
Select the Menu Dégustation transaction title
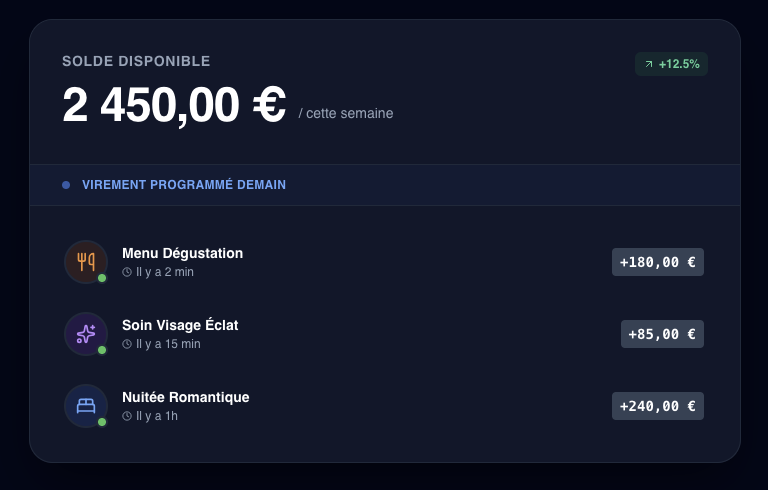[182, 253]
